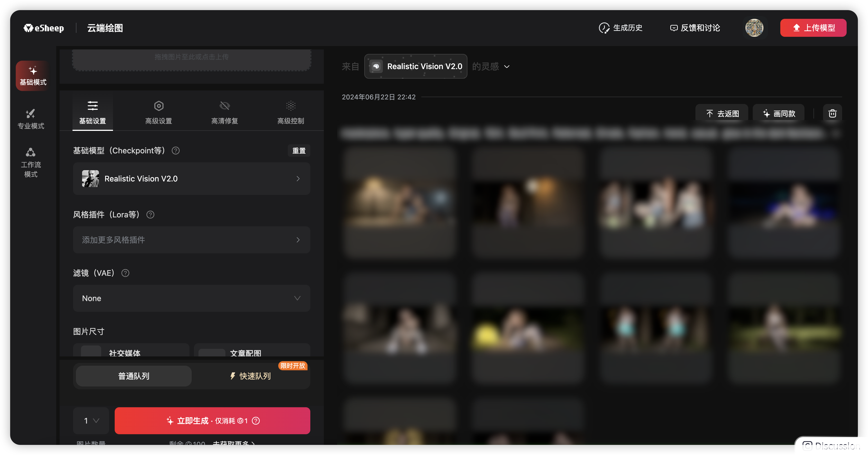Select 快速队列 queue option
This screenshot has width=868, height=455.
250,376
